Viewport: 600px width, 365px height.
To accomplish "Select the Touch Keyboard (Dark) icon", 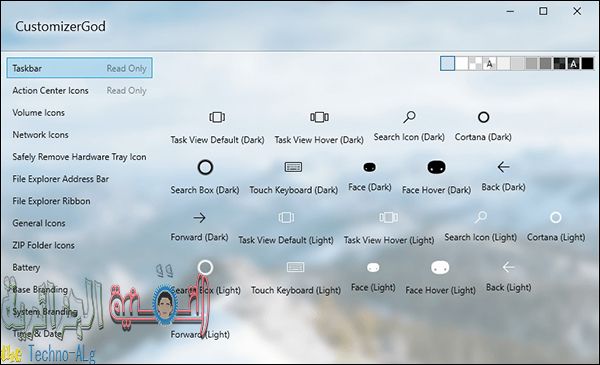I will point(293,167).
